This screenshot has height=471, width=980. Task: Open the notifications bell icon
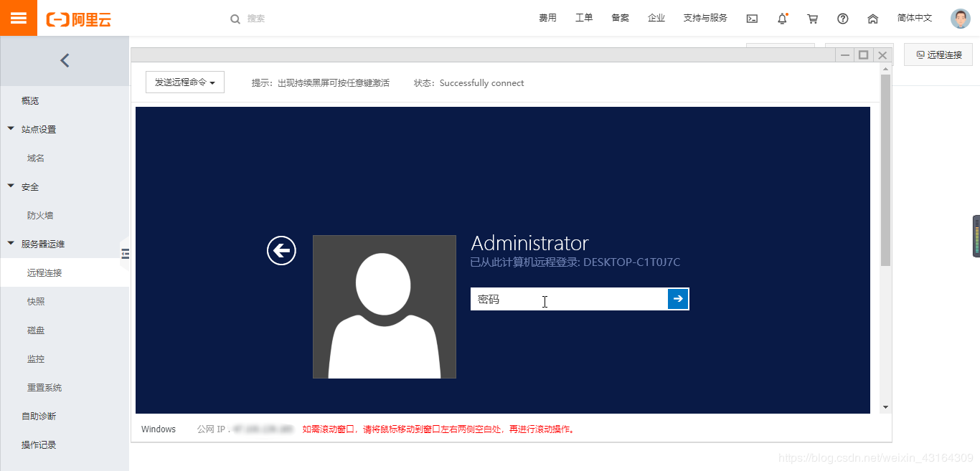[x=782, y=18]
